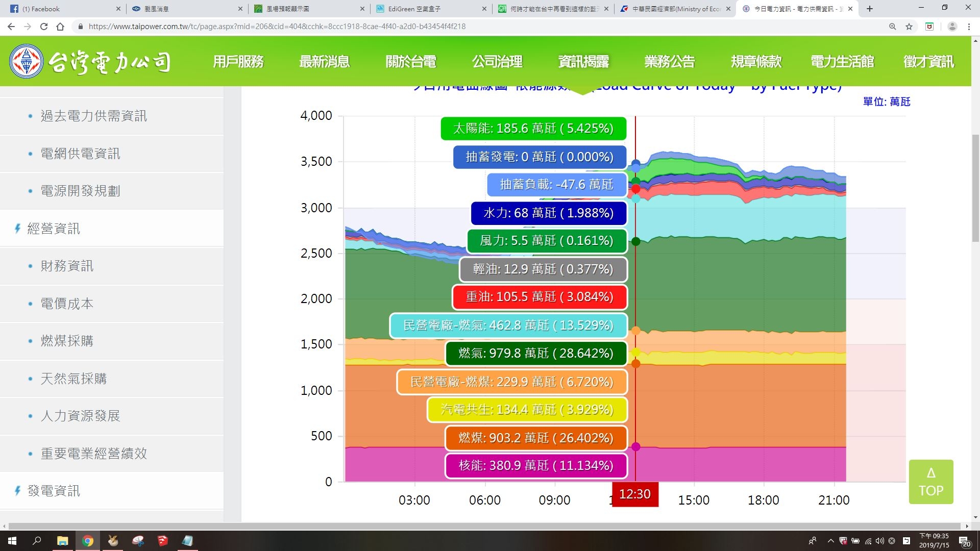
Task: Open the 最新消息 menu
Action: coord(325,62)
